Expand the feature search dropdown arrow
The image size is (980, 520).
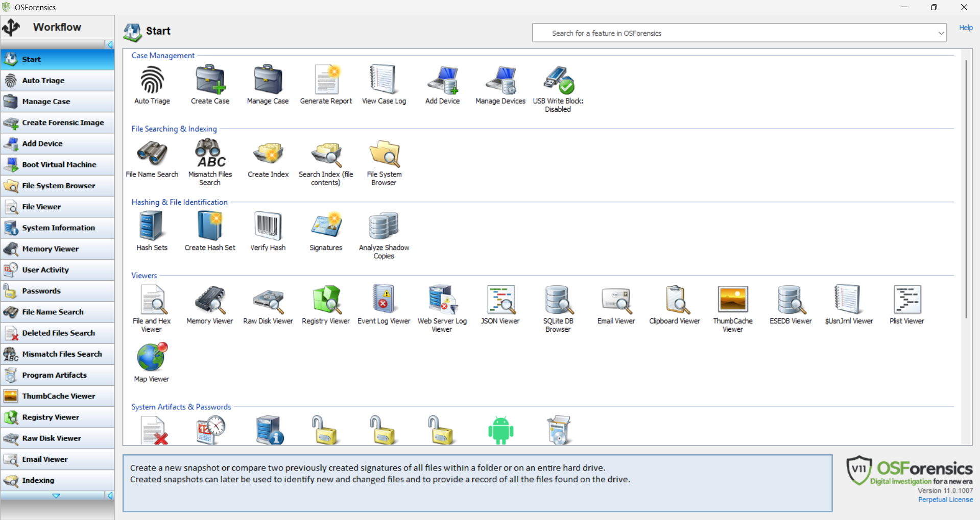coord(941,33)
